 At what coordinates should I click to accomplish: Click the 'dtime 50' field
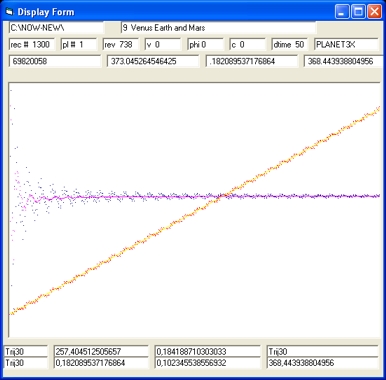click(x=290, y=45)
